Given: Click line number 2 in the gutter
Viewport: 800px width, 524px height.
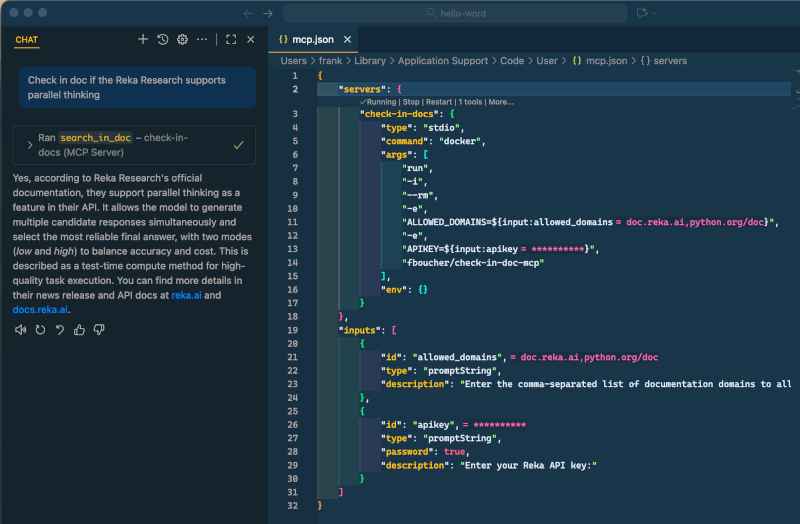Looking at the screenshot, I should [295, 89].
